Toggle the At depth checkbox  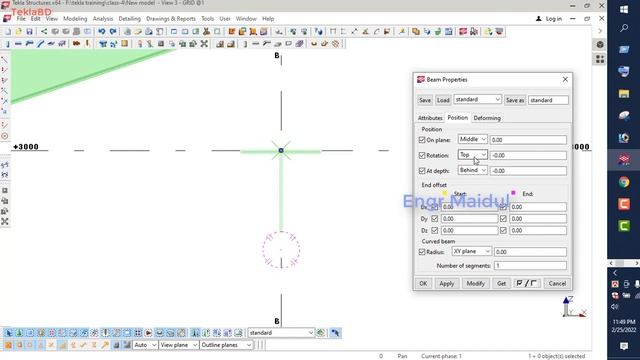422,171
